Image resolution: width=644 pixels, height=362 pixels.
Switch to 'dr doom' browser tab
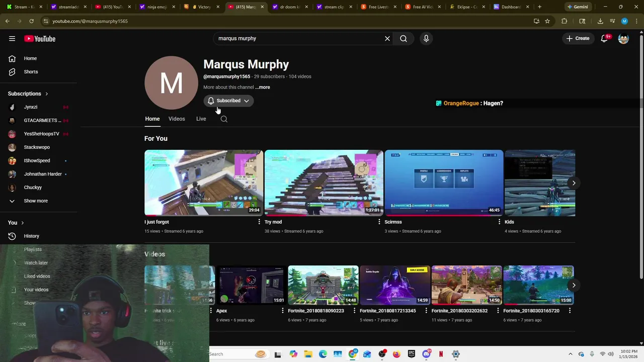pos(290,7)
